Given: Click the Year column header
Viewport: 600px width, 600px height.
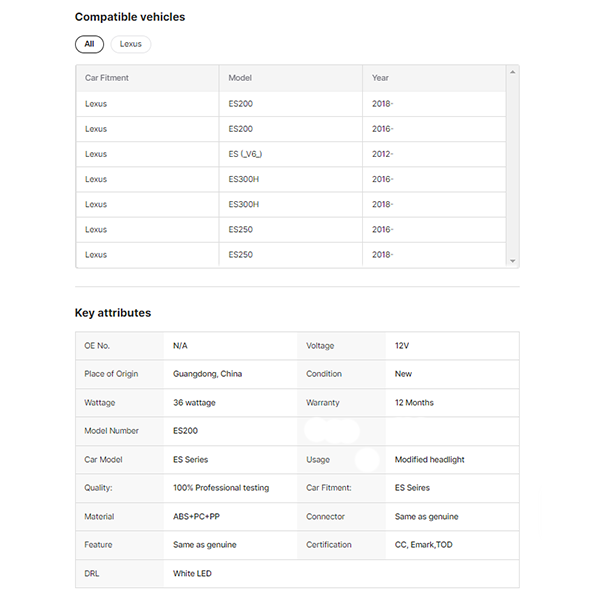Looking at the screenshot, I should click(380, 78).
